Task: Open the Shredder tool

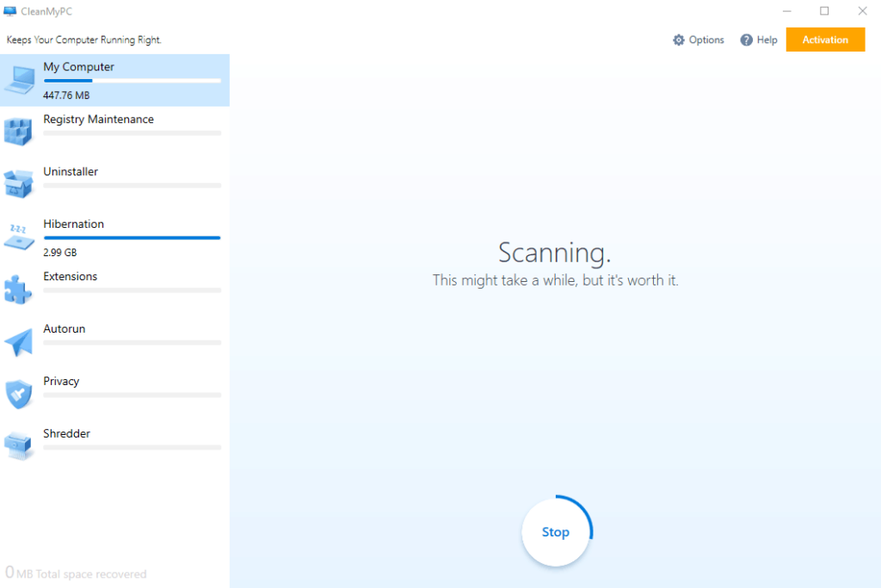Action: pyautogui.click(x=66, y=432)
